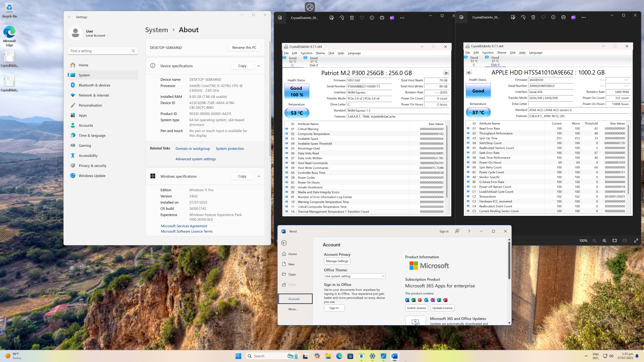Select New in Word sidebar

(295, 264)
